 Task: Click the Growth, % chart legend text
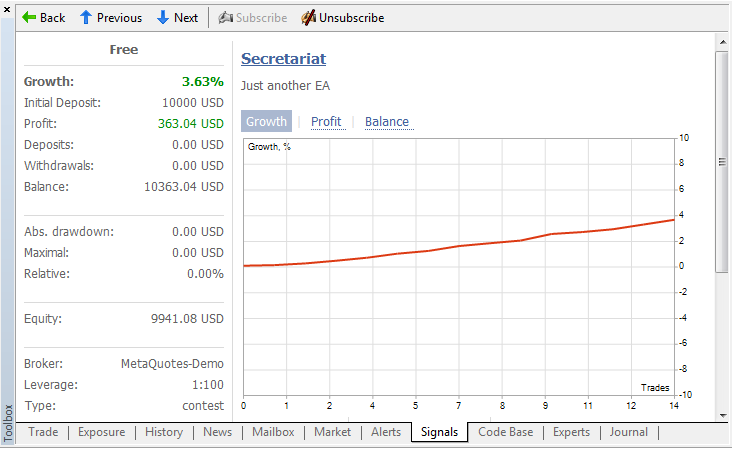269,147
